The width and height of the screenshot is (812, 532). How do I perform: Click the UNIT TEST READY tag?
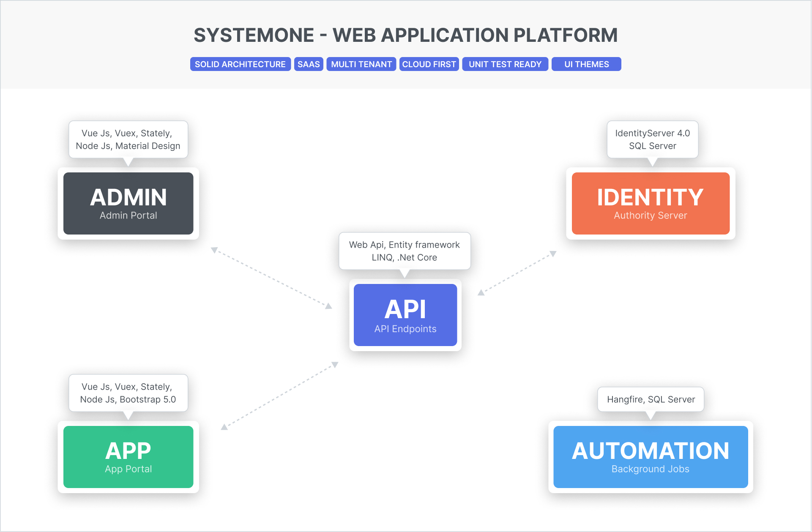(505, 64)
